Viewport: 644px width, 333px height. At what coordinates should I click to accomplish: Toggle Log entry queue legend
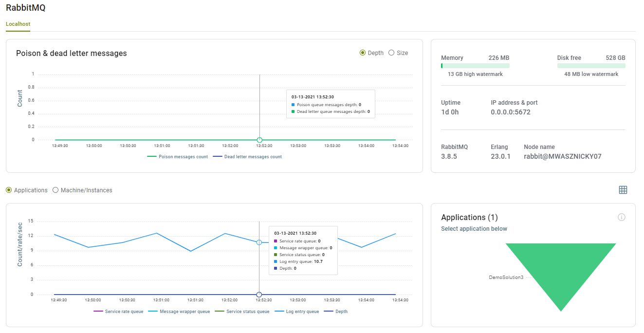click(x=297, y=312)
